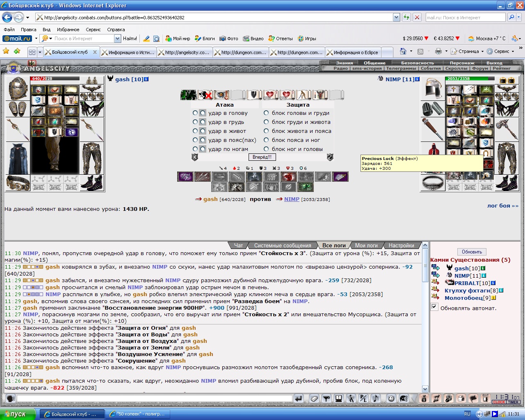This screenshot has height=420, width=525.
Task: Click the helmet icon in gash equipment
Action: tap(18, 88)
